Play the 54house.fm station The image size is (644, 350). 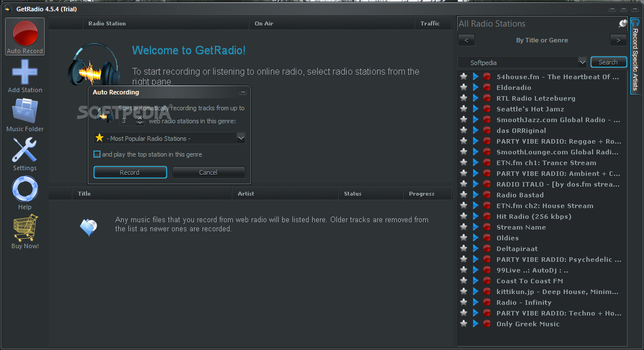475,76
